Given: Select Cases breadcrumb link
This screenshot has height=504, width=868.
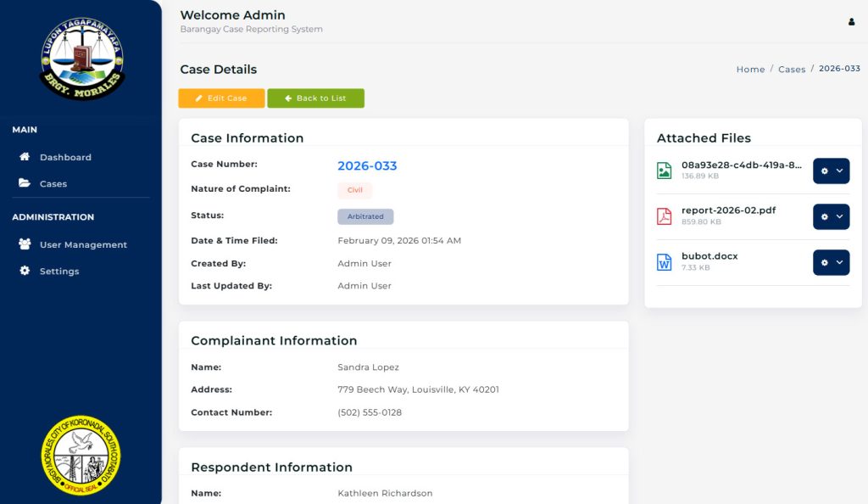Looking at the screenshot, I should click(x=792, y=70).
